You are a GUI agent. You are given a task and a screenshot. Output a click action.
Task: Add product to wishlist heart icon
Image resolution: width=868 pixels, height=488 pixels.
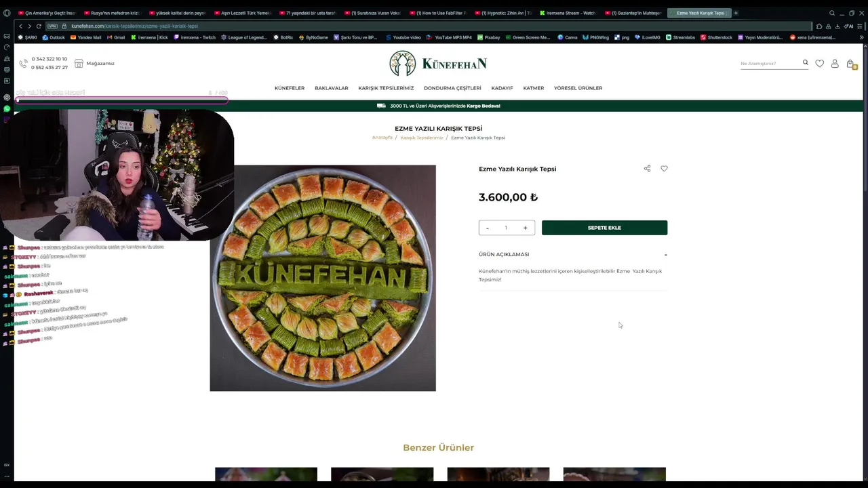(664, 169)
